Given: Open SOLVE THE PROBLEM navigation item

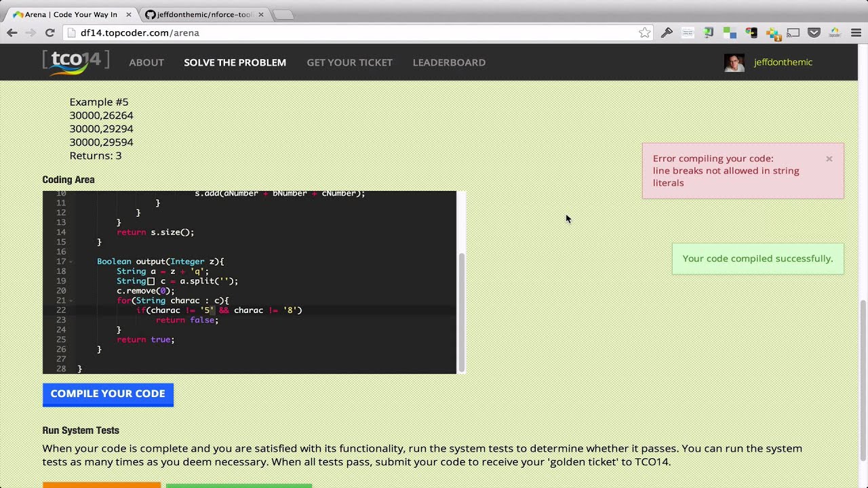Looking at the screenshot, I should tap(235, 62).
